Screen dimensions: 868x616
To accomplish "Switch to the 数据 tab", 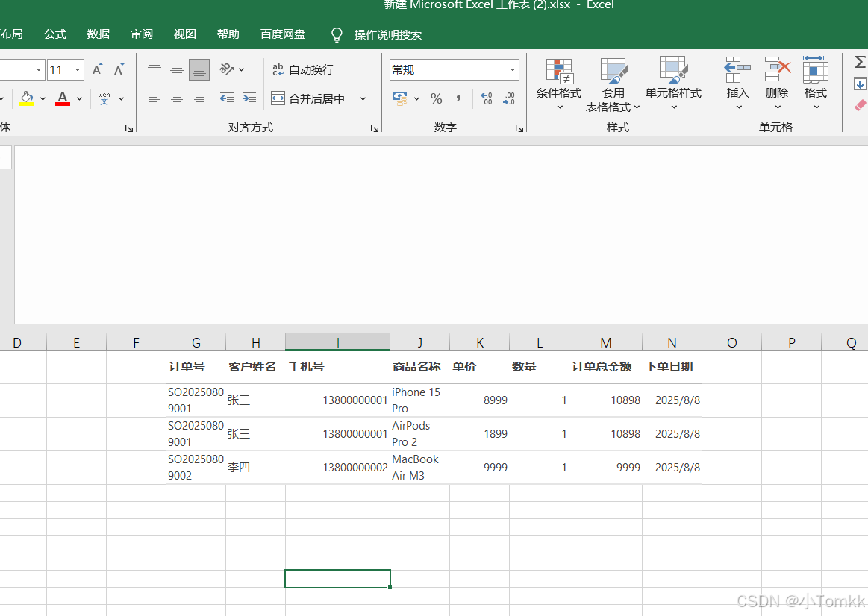I will [x=99, y=34].
